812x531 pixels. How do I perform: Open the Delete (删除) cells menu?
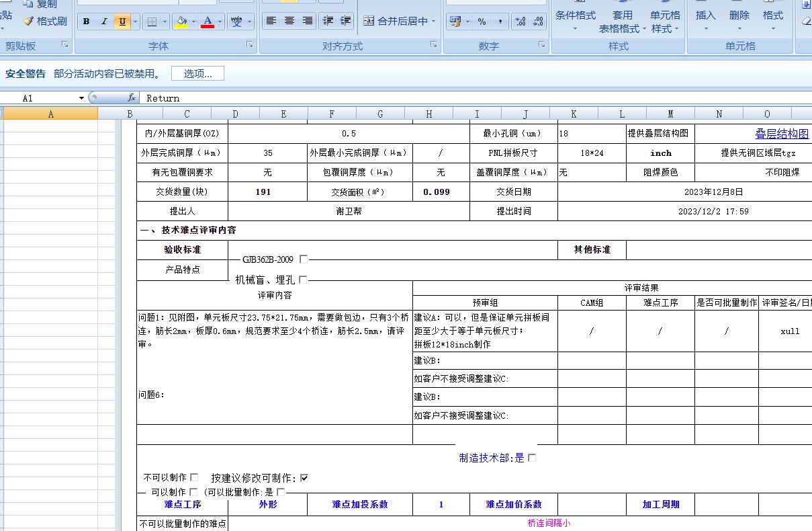(739, 17)
